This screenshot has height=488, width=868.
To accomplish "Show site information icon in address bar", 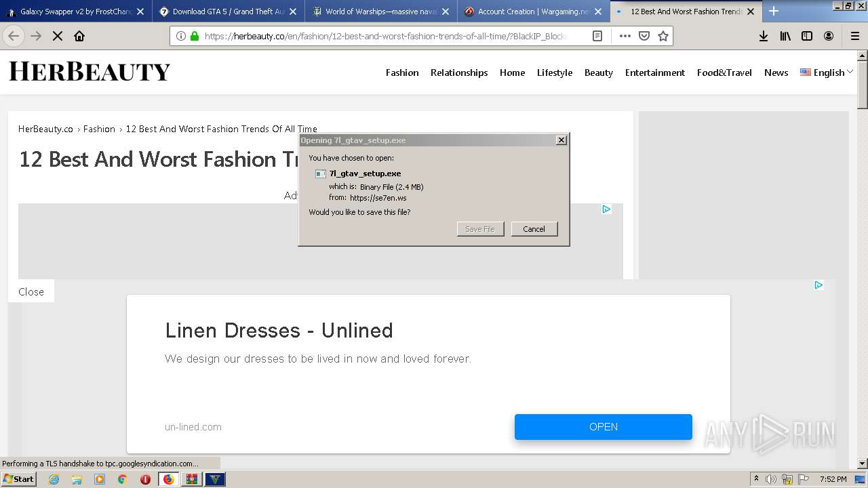I will point(181,36).
